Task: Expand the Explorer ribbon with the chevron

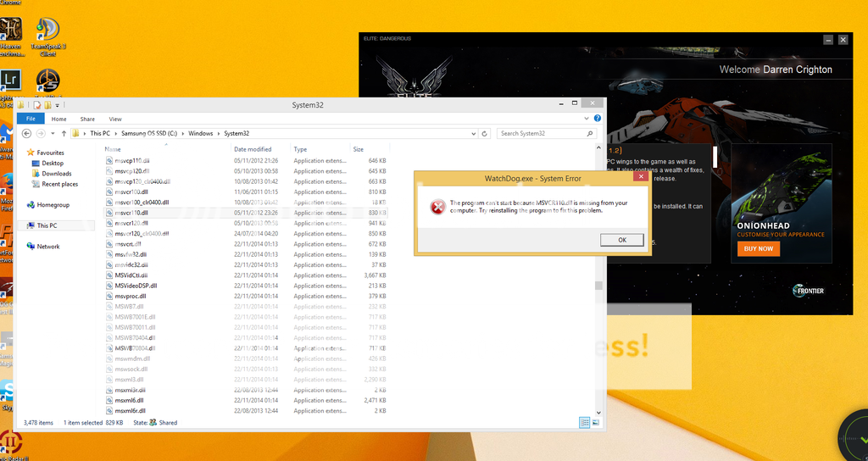Action: click(x=587, y=119)
